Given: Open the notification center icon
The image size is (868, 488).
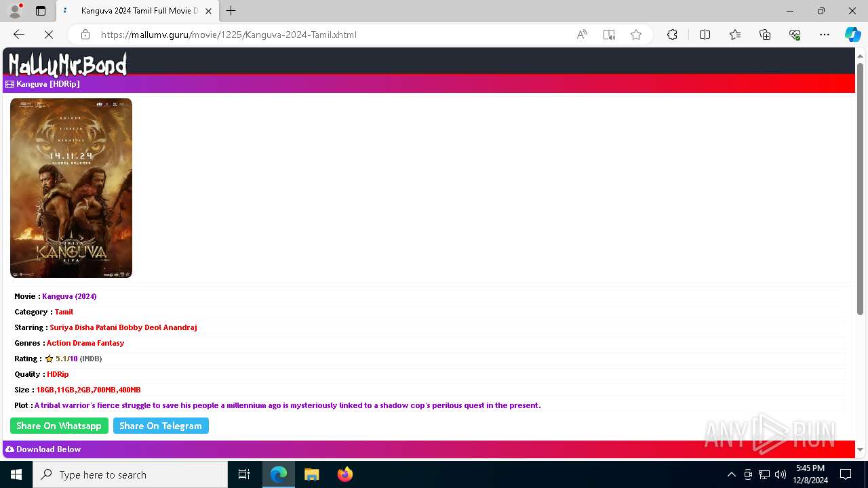Looking at the screenshot, I should click(846, 474).
